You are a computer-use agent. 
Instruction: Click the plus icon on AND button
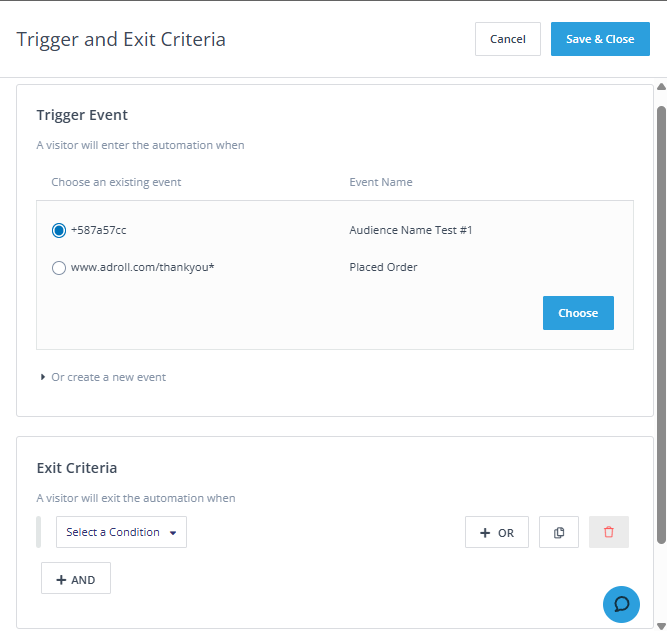point(61,580)
